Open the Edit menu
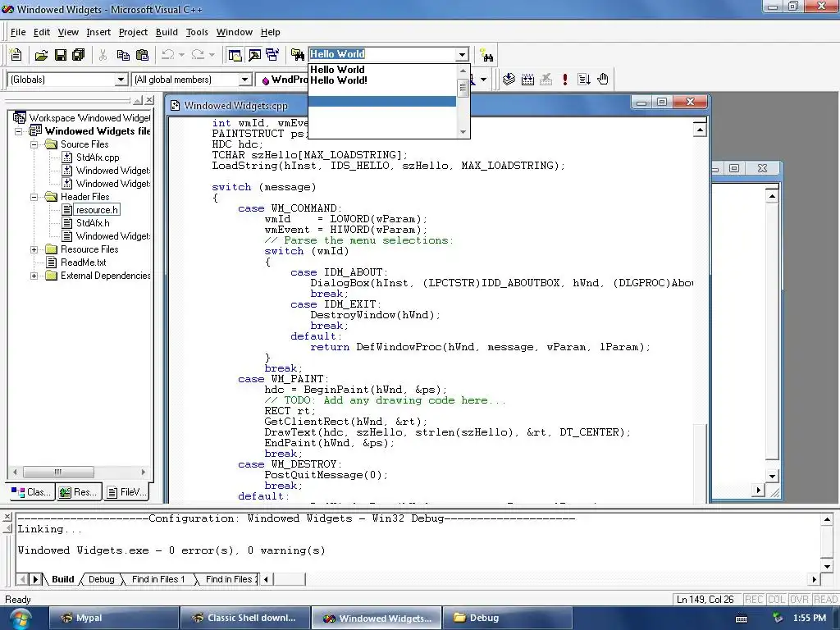The image size is (840, 630). 41,32
